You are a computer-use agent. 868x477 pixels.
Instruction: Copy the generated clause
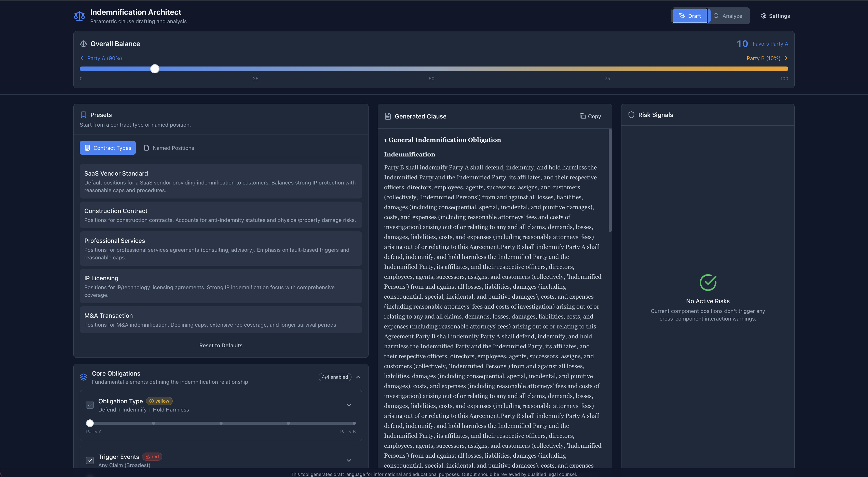(590, 116)
